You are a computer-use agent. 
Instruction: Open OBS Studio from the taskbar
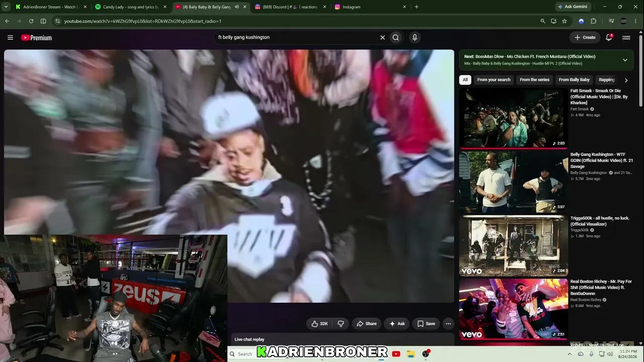coord(426,354)
